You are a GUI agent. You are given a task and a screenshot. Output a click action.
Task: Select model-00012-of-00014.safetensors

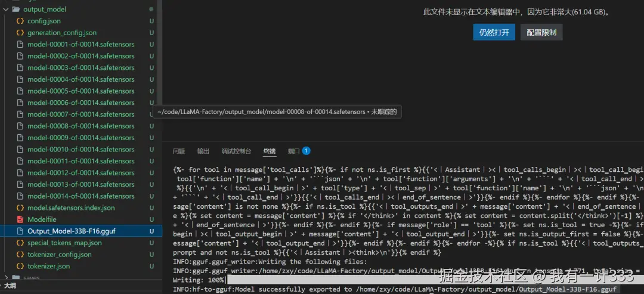81,173
